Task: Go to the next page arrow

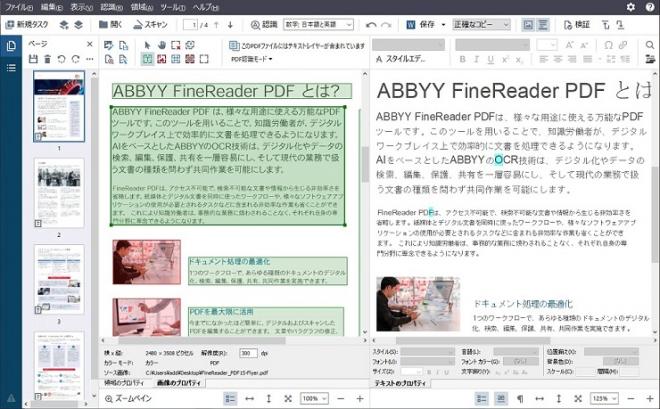Action: (230, 25)
